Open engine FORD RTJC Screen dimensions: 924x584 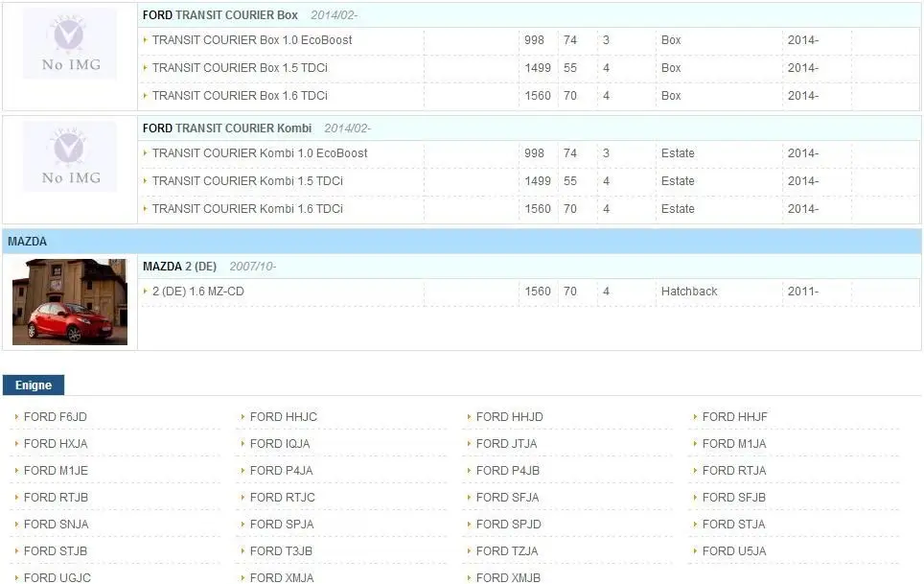(x=282, y=498)
